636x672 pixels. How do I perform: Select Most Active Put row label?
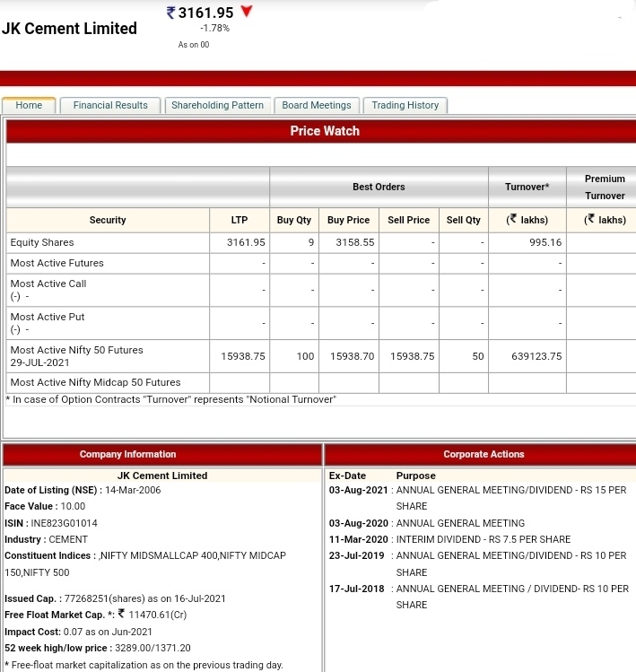coord(48,317)
